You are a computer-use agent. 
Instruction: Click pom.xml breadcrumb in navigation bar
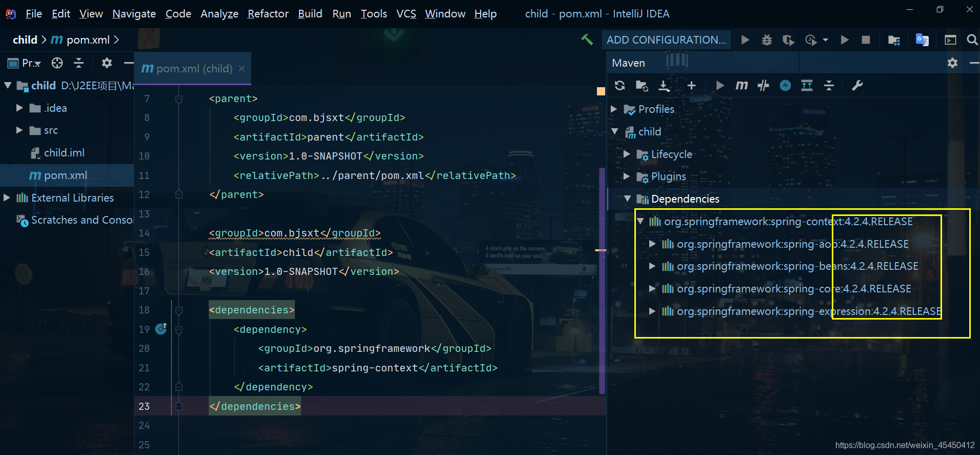click(80, 40)
